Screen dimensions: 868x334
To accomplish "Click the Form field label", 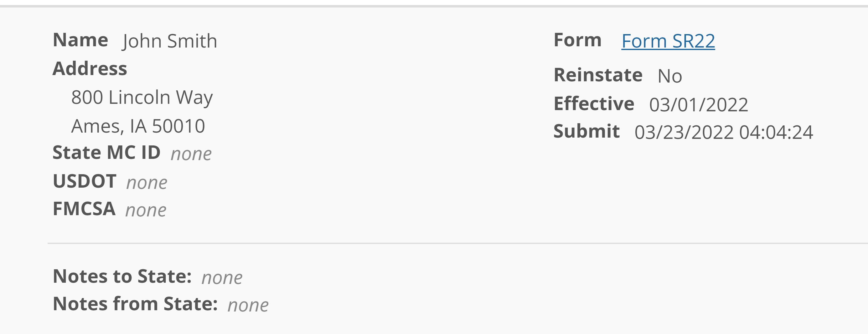I will [x=578, y=40].
